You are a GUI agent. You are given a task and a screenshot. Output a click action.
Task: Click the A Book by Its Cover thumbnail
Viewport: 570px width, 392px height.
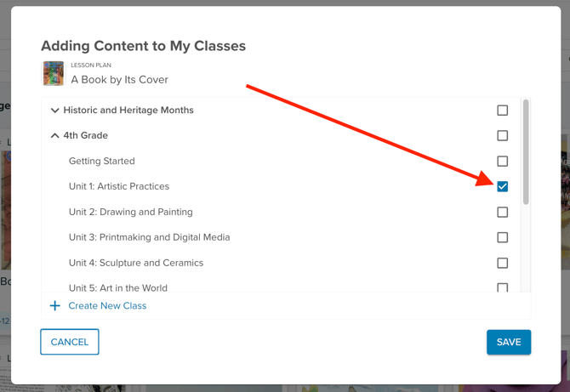pos(54,73)
